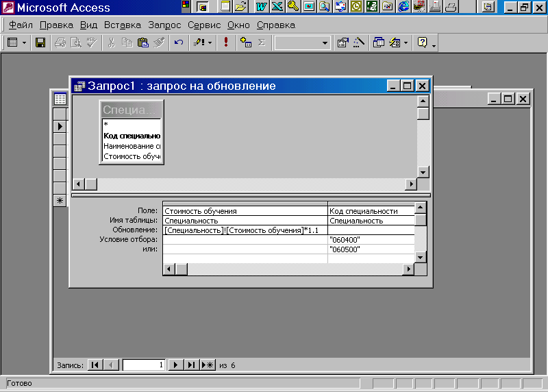Click the Show Table icon

[246, 42]
